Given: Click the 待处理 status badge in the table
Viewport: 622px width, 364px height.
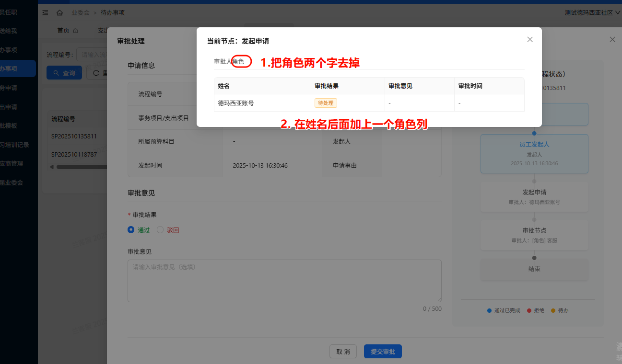Looking at the screenshot, I should pos(326,102).
